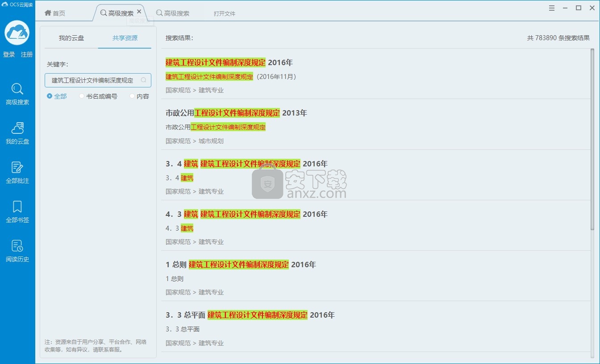Open result 市政公用工程设计文件编制深度规定 2013年

click(x=236, y=113)
